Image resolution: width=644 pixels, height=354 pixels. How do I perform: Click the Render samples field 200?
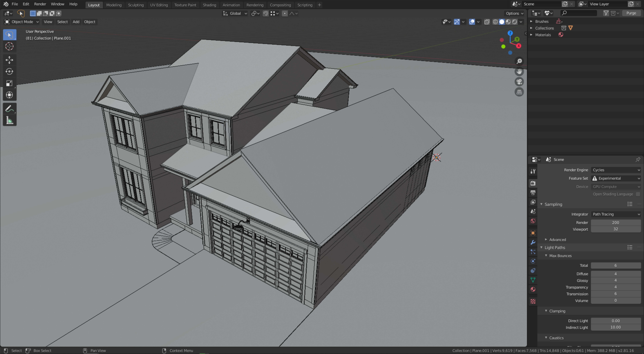click(616, 223)
